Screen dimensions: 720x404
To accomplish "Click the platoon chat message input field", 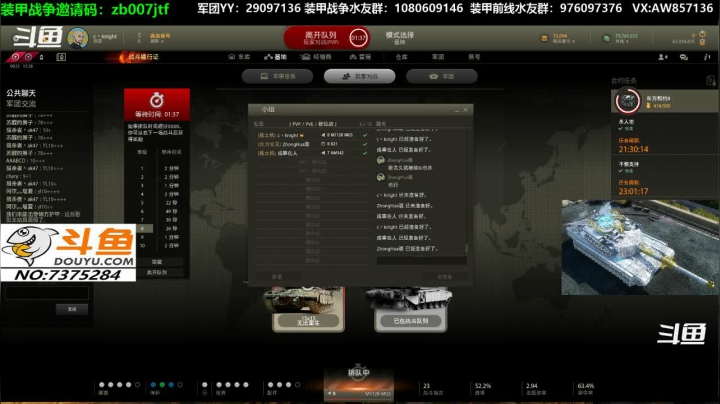I will [x=422, y=261].
